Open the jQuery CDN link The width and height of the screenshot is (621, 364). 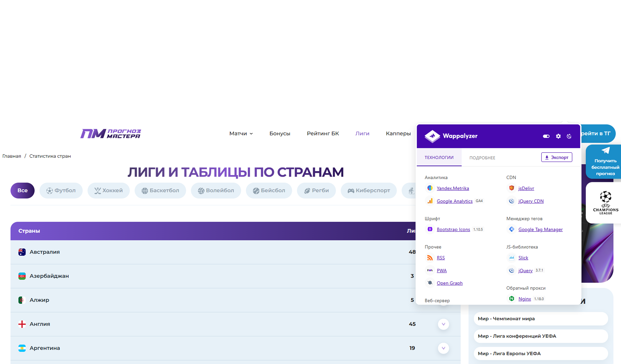pos(531,201)
